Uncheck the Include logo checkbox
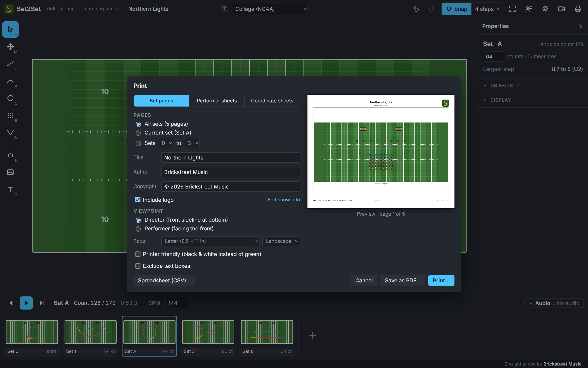The width and height of the screenshot is (588, 368). tap(138, 200)
